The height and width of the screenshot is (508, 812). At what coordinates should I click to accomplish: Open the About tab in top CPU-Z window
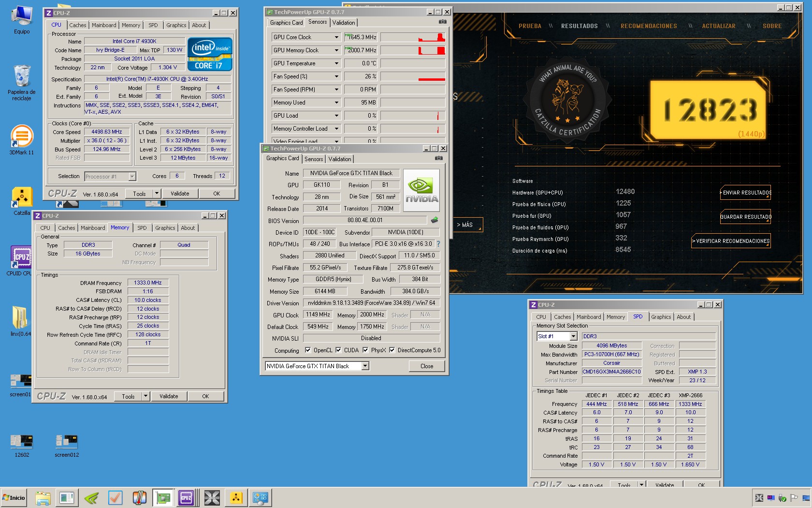click(199, 25)
